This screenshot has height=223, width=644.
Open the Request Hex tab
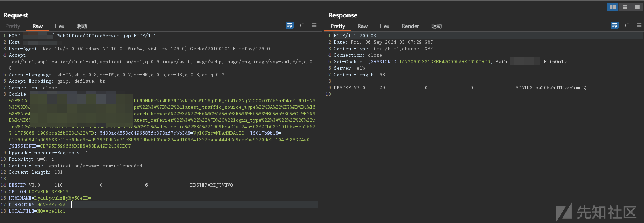point(60,26)
